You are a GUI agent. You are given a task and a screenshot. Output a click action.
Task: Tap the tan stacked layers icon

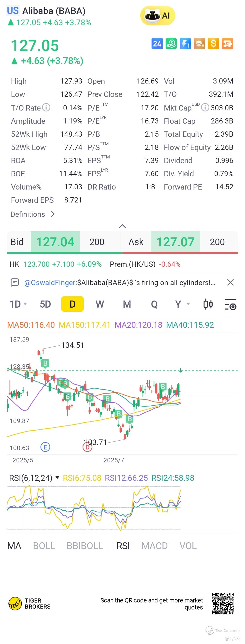199,44
